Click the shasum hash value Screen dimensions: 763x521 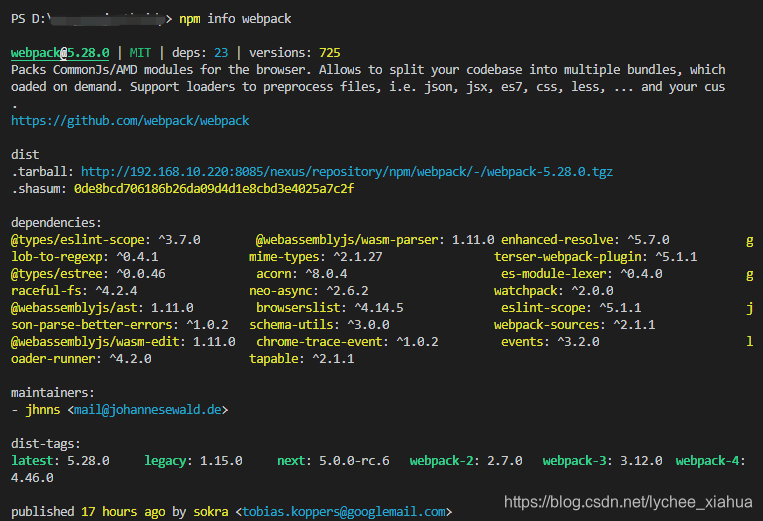click(x=214, y=189)
